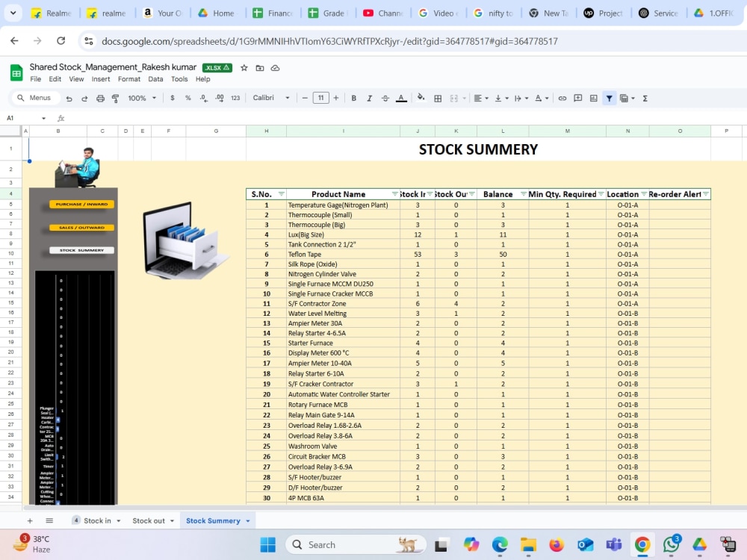Open the Data menu
The image size is (747, 560).
coord(155,79)
